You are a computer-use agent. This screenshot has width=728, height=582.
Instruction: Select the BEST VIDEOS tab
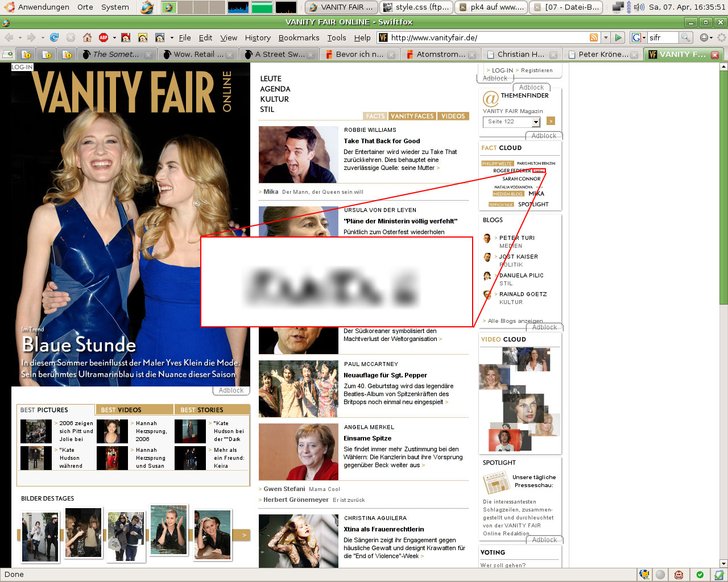coord(135,410)
